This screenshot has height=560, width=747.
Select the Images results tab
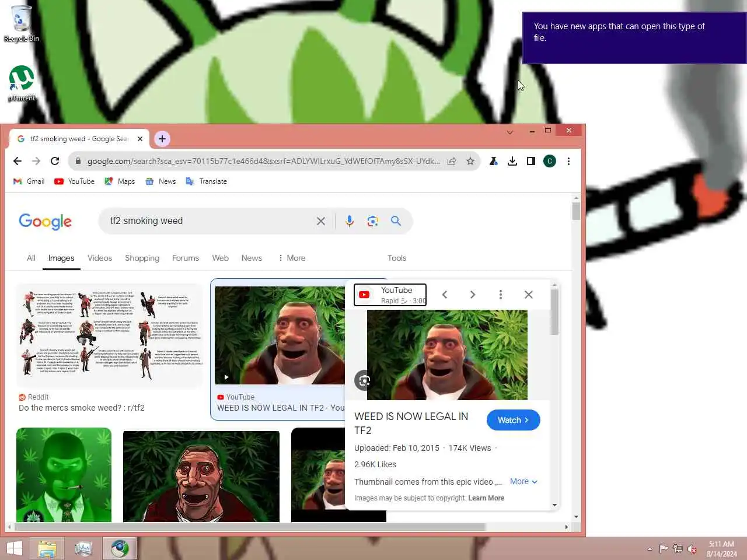coord(61,258)
